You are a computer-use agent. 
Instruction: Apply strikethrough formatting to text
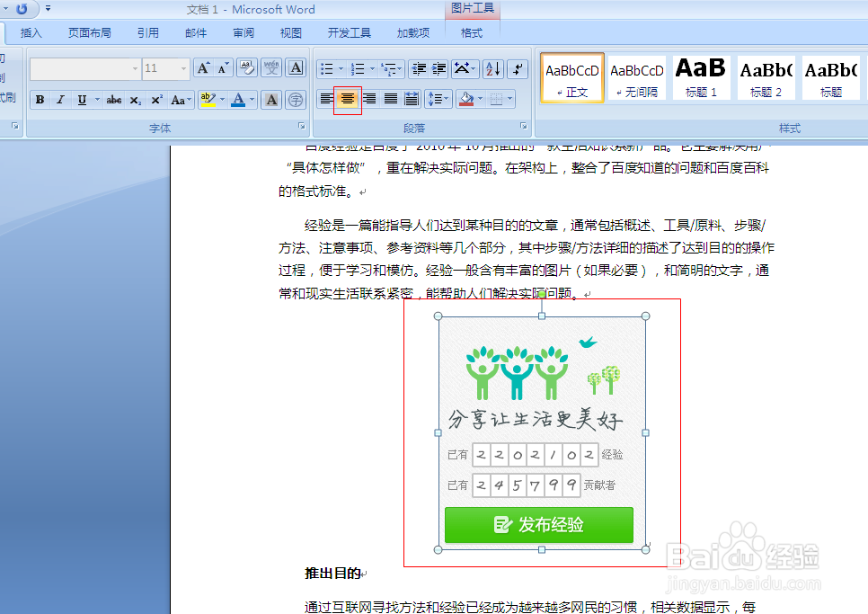click(x=113, y=99)
